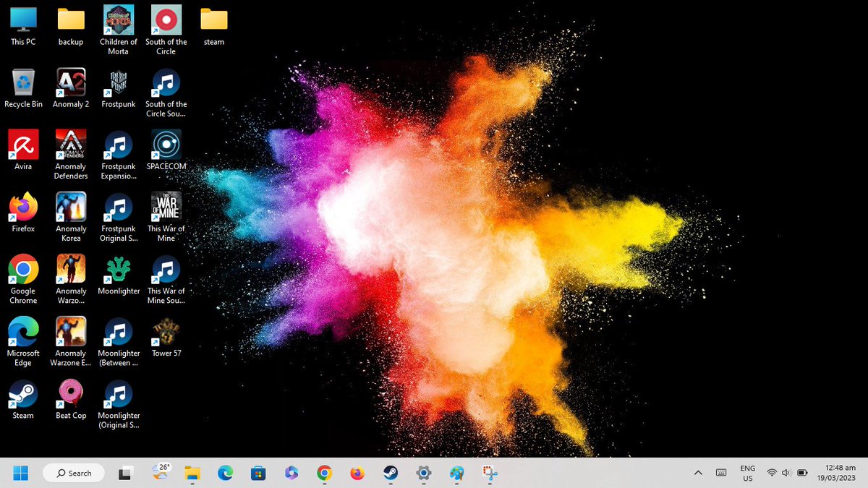Launch Firefox from the taskbar
The height and width of the screenshot is (488, 868).
357,473
